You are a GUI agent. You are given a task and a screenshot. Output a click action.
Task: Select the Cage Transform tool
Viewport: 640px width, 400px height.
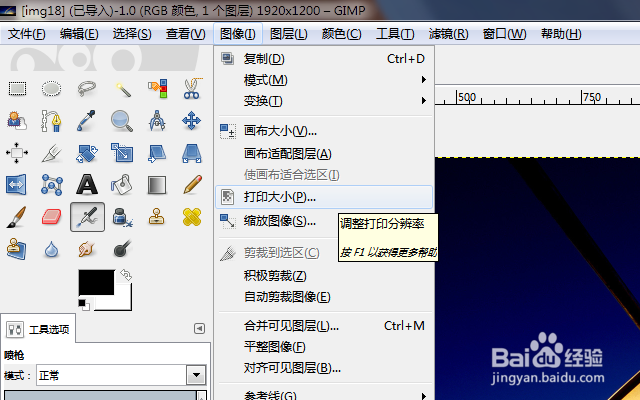[51, 184]
